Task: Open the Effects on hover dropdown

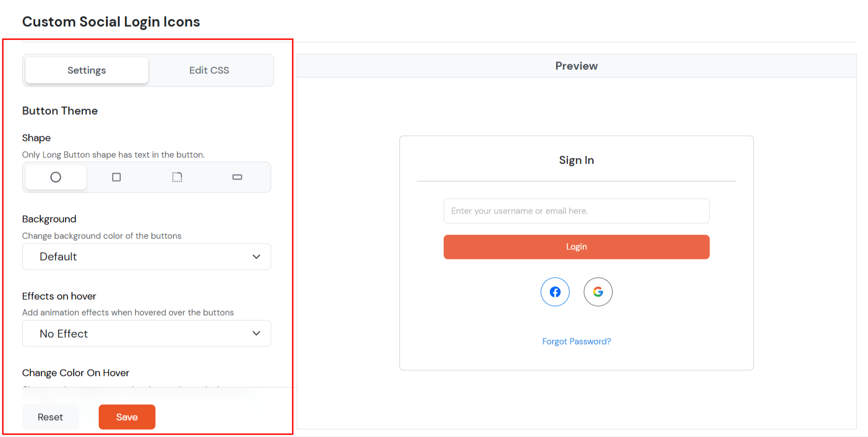Action: (x=146, y=334)
